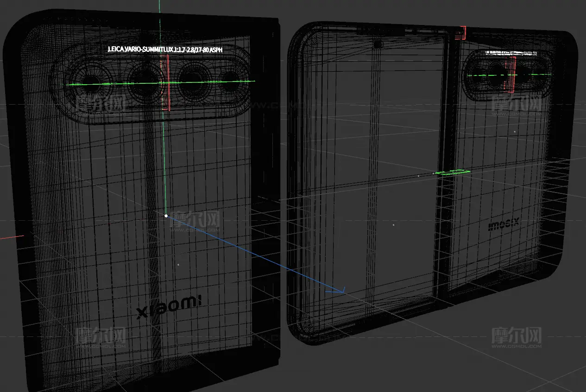Image resolution: width=586 pixels, height=392 pixels.
Task: Click the rightmost camera lens on the left phone
Action: coord(231,83)
